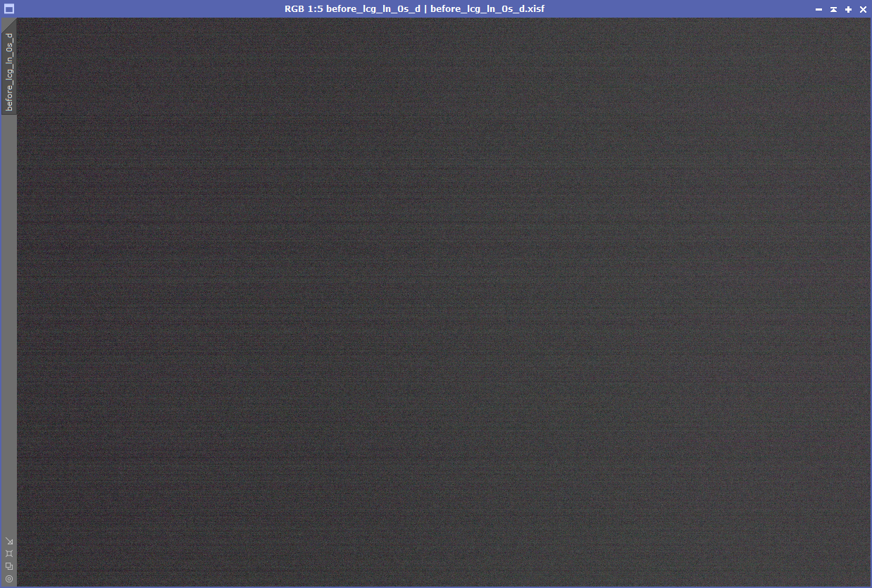This screenshot has height=588, width=872.
Task: Click the empty gray left sidebar strip
Action: [9, 317]
